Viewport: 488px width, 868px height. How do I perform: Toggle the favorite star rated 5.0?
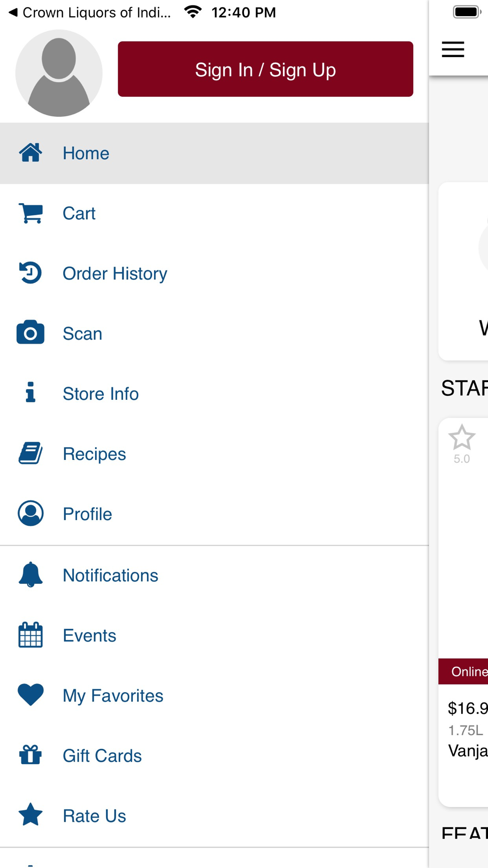[461, 437]
